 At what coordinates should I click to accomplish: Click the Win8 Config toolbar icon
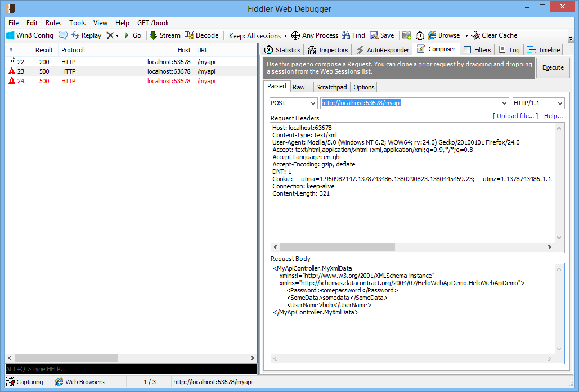coord(10,35)
